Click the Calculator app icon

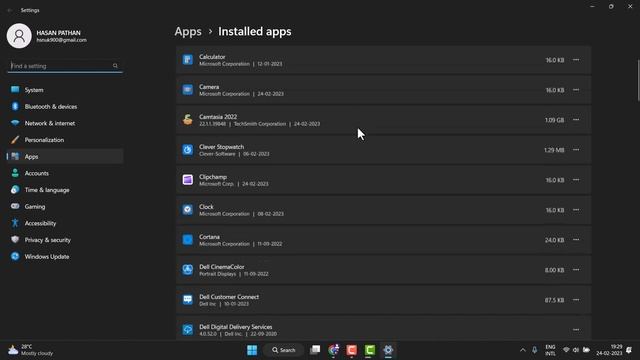(187, 60)
